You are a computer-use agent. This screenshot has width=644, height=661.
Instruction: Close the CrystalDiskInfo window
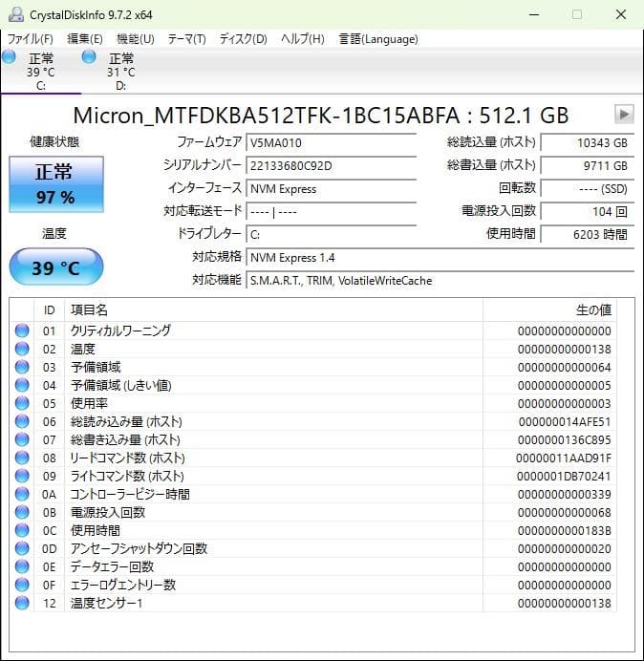point(621,14)
